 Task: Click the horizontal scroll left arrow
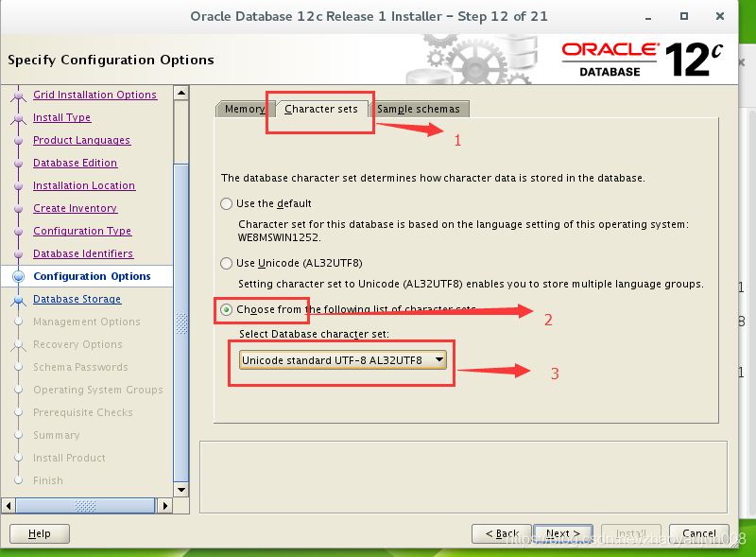pyautogui.click(x=9, y=506)
